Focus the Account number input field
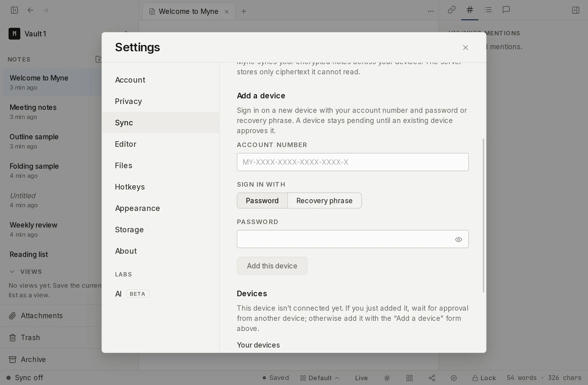588x385 pixels. 353,162
